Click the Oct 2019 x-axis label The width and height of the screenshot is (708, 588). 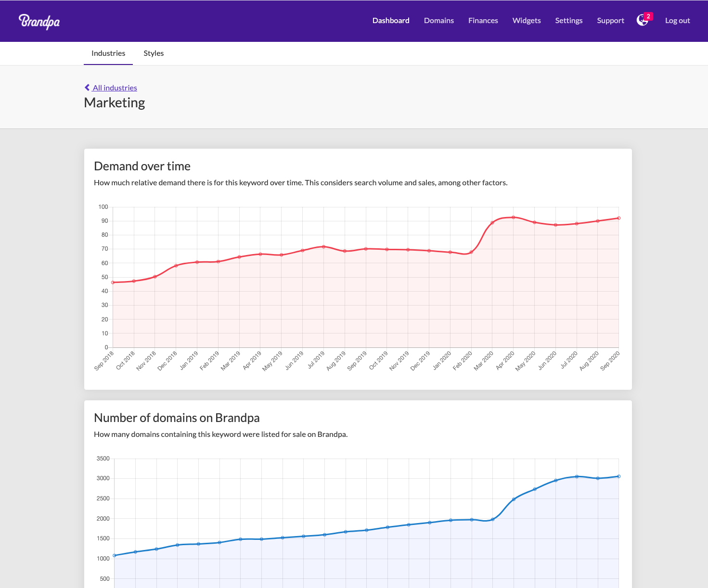click(378, 360)
